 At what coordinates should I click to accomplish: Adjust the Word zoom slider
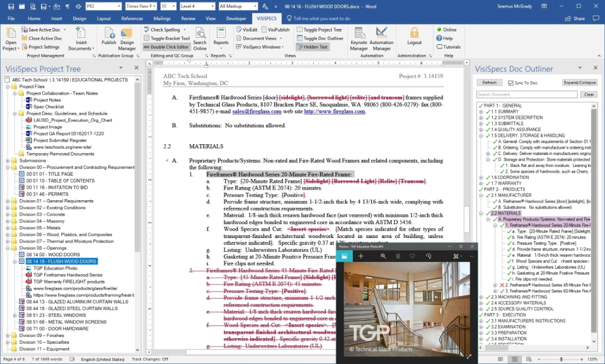561,359
